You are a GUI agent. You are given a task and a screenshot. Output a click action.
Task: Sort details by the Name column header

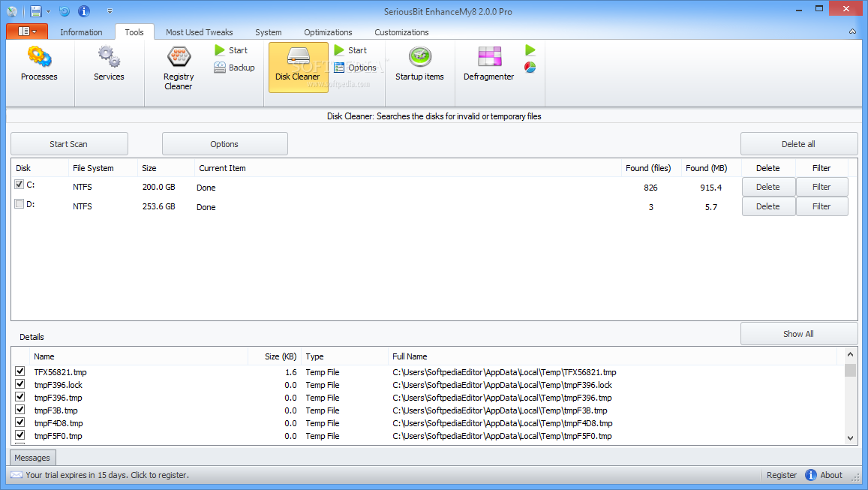click(x=138, y=356)
